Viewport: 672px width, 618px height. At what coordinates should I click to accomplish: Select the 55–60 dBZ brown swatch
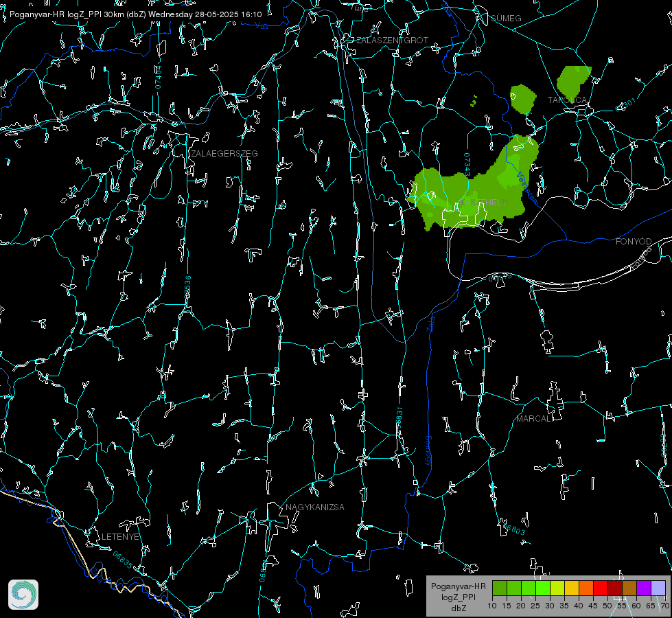tap(629, 588)
